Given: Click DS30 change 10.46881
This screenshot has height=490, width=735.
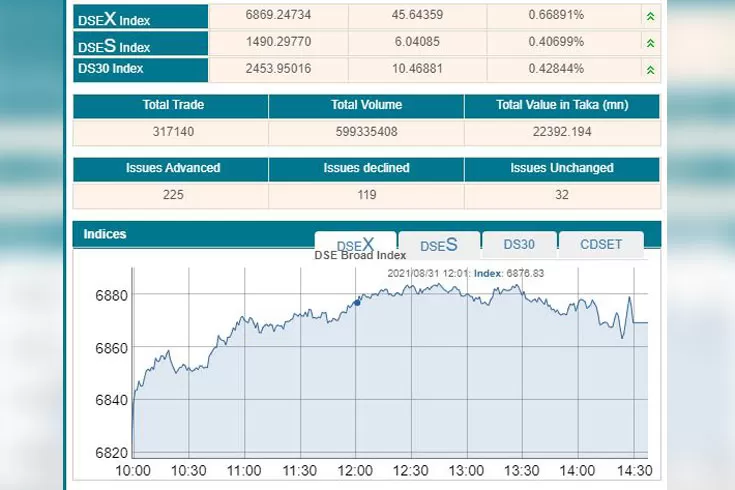Looking at the screenshot, I should point(417,68).
